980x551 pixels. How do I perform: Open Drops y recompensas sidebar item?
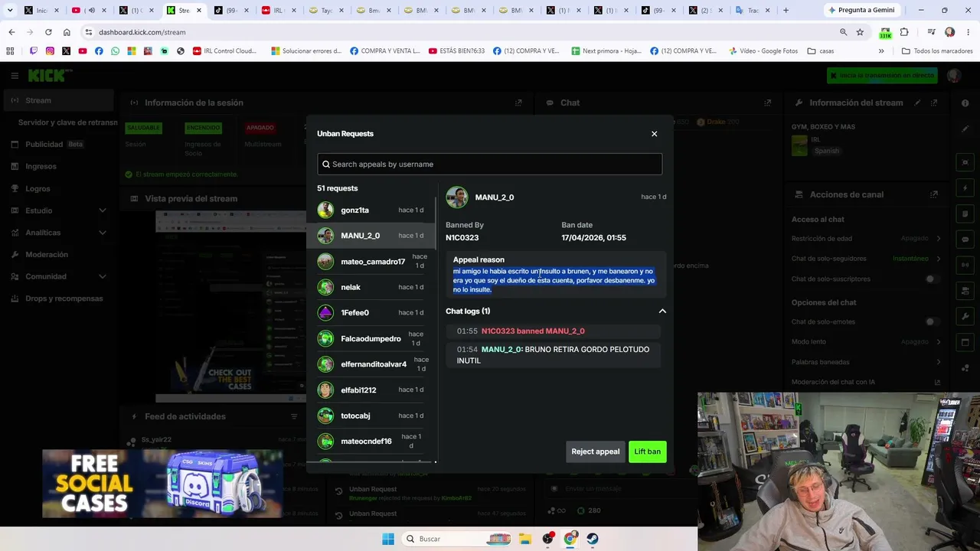coord(59,298)
